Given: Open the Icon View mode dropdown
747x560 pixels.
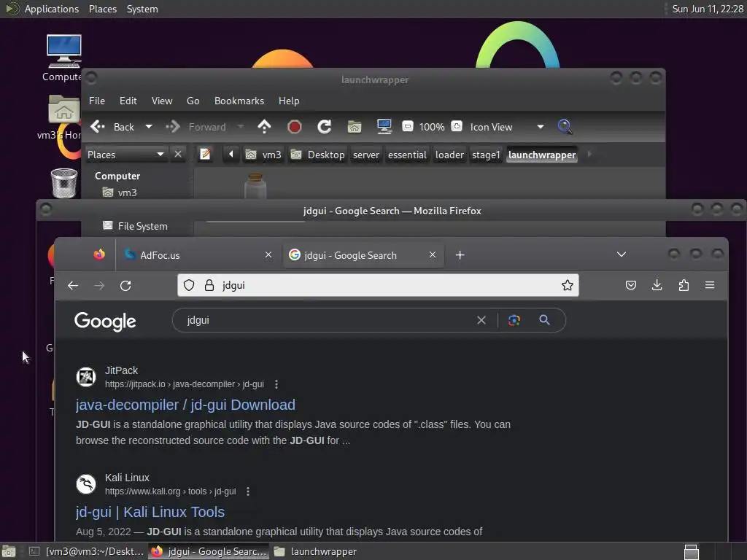Looking at the screenshot, I should [x=507, y=127].
